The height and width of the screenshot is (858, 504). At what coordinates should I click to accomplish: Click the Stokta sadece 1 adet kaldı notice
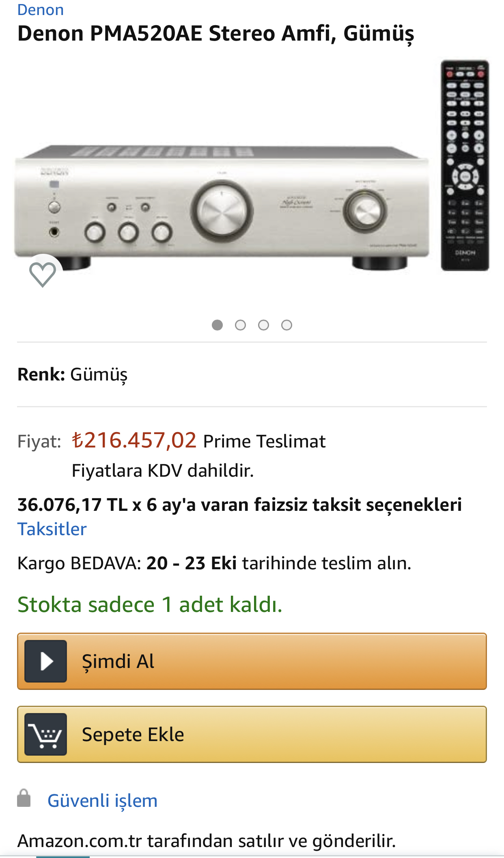click(150, 604)
